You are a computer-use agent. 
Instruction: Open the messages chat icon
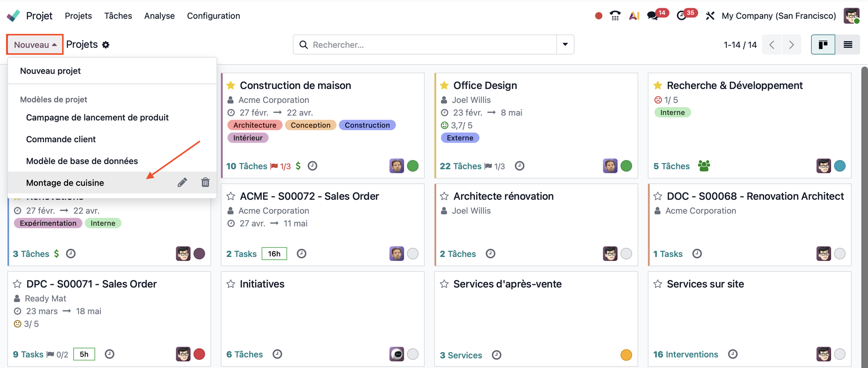coord(652,16)
